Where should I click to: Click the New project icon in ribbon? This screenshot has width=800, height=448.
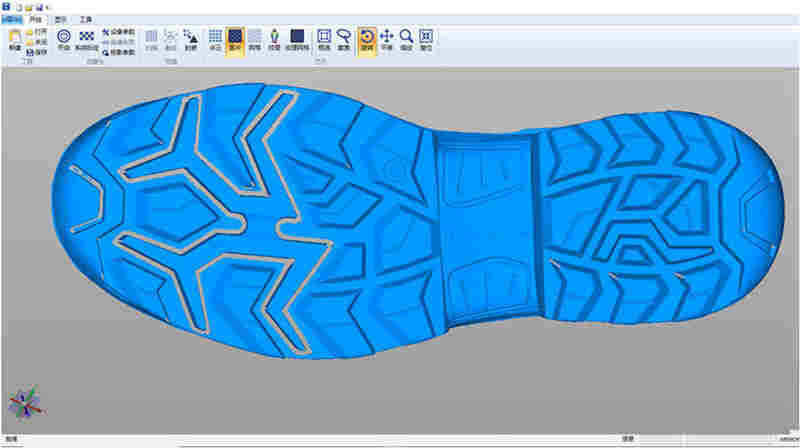click(14, 40)
